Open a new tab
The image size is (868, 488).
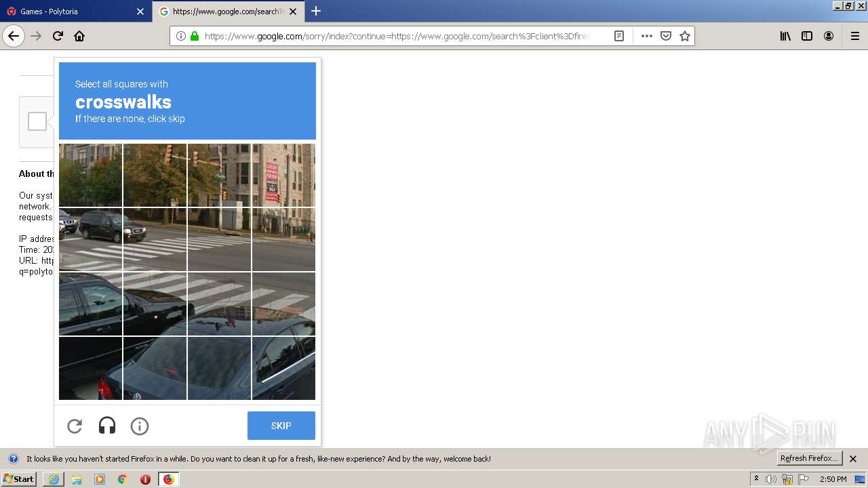point(316,11)
